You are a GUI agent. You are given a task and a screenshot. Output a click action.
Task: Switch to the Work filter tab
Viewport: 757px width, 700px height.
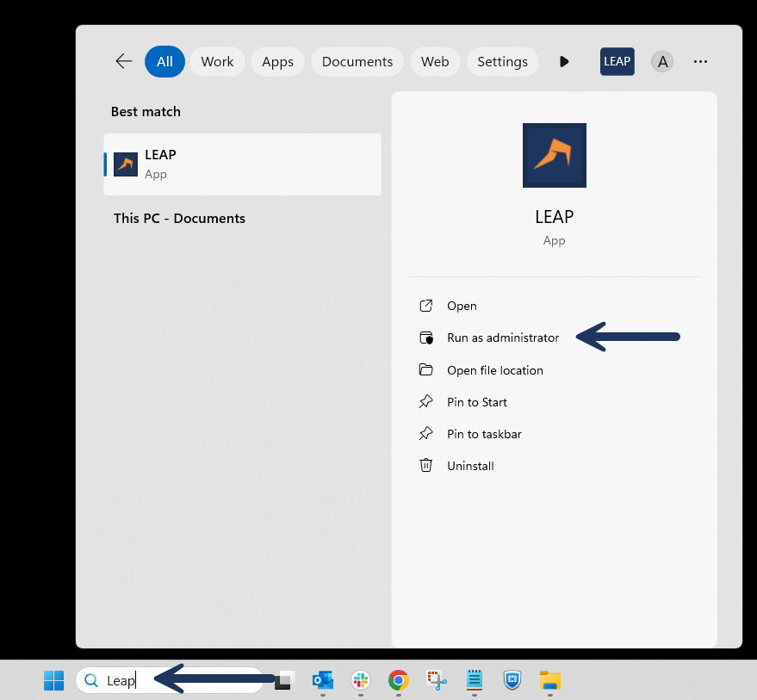pyautogui.click(x=217, y=62)
